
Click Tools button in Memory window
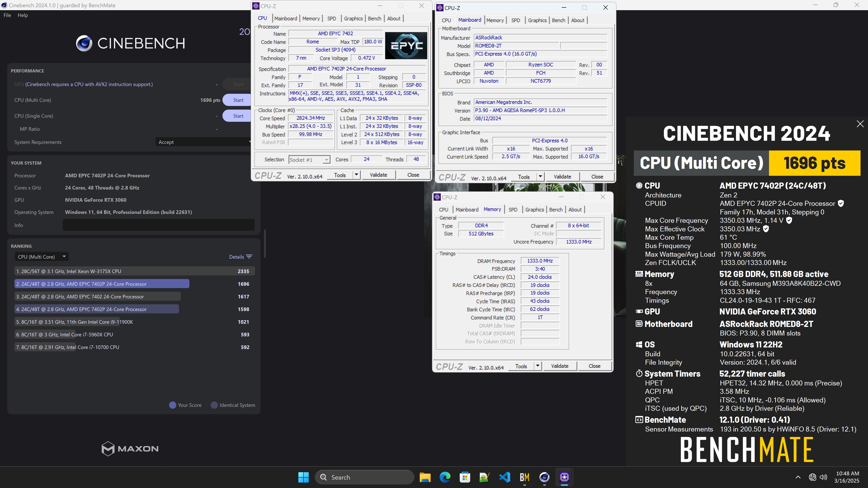[521, 366]
